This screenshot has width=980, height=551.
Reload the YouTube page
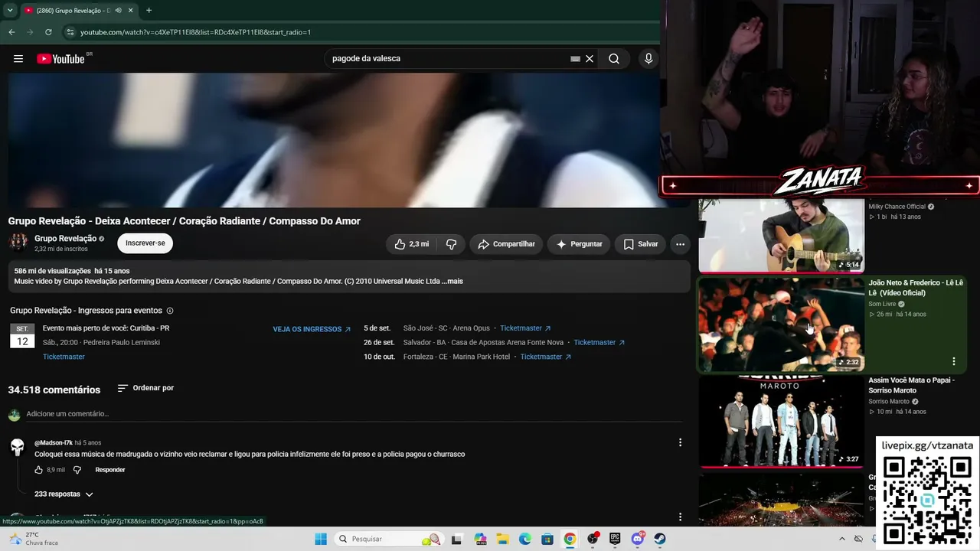click(48, 32)
